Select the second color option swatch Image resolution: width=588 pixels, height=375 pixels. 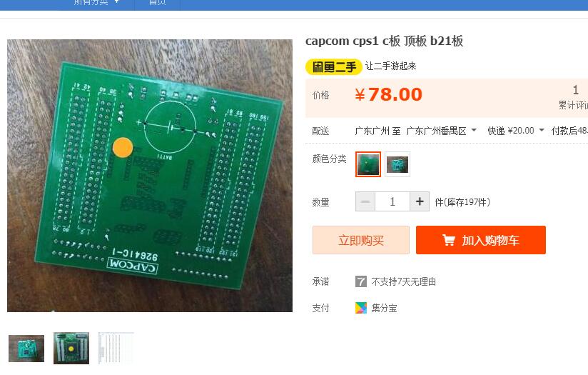point(397,164)
